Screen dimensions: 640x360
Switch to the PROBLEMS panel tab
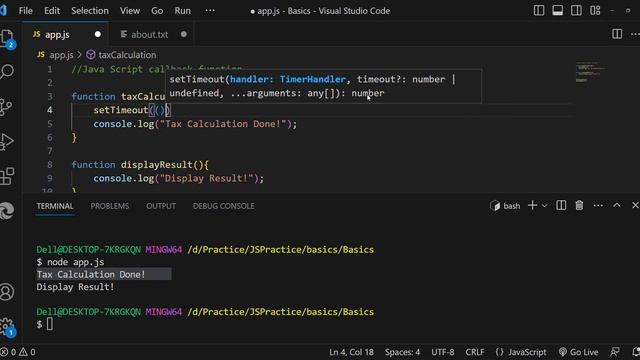click(x=110, y=206)
